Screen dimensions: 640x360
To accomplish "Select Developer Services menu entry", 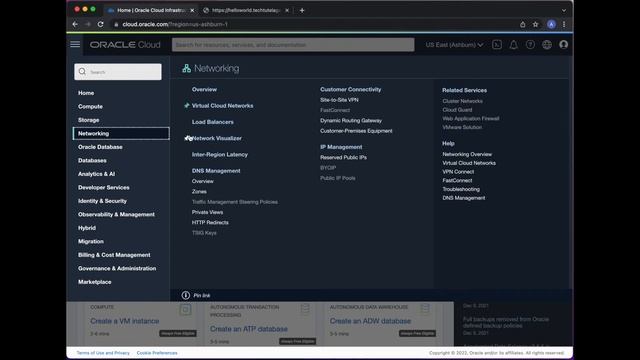I will point(104,187).
